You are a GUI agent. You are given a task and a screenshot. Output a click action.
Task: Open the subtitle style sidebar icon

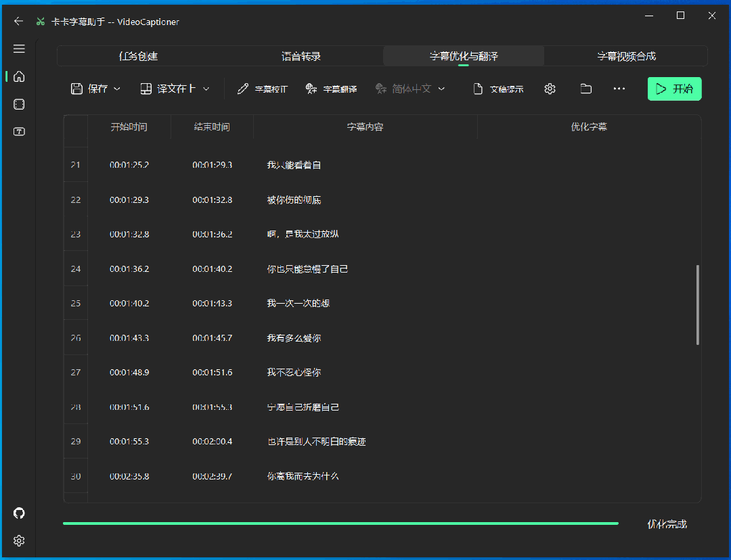coord(19,132)
